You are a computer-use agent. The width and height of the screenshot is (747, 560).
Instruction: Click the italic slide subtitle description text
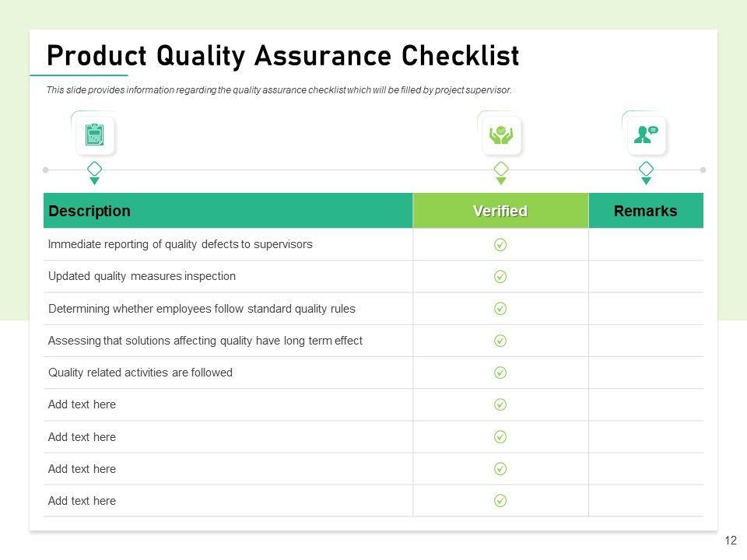pos(279,90)
